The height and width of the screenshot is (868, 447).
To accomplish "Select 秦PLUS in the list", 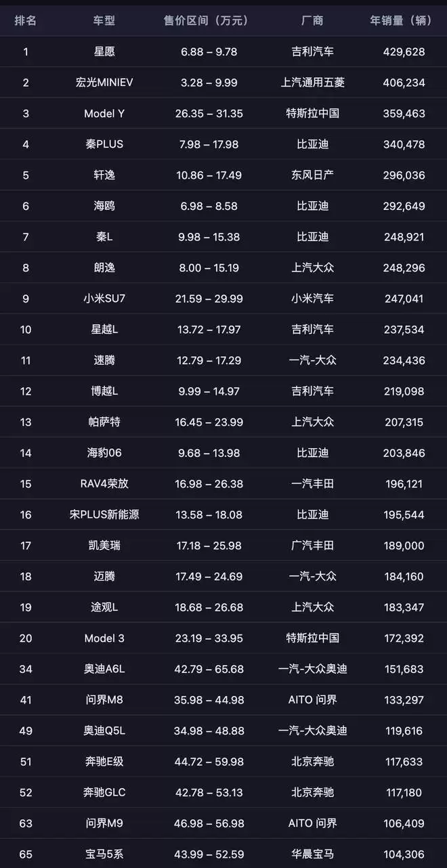I will pyautogui.click(x=104, y=144).
